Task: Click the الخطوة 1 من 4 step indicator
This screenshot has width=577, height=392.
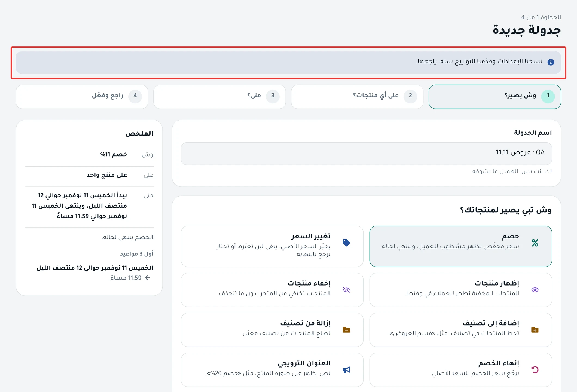Action: (x=541, y=17)
